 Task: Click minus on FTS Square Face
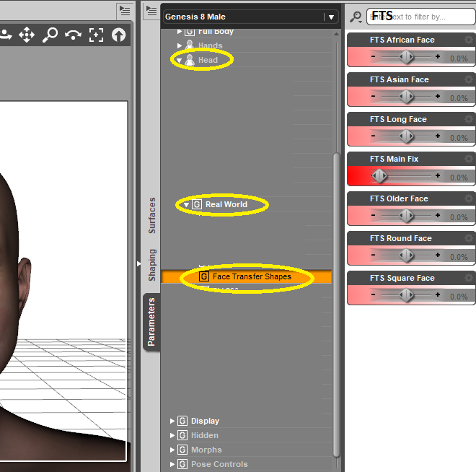(x=373, y=294)
